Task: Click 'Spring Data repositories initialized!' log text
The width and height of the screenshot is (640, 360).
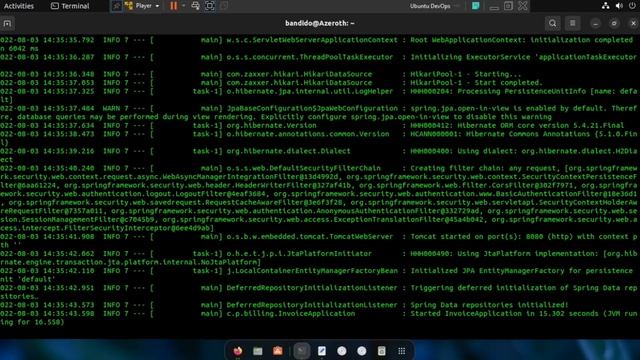Action: pyautogui.click(x=489, y=305)
